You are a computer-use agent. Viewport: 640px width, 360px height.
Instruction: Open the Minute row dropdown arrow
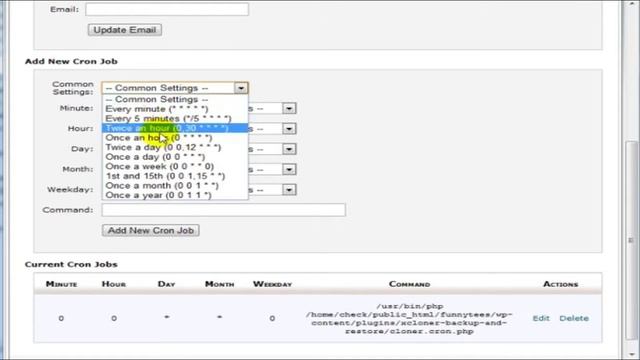click(289, 109)
